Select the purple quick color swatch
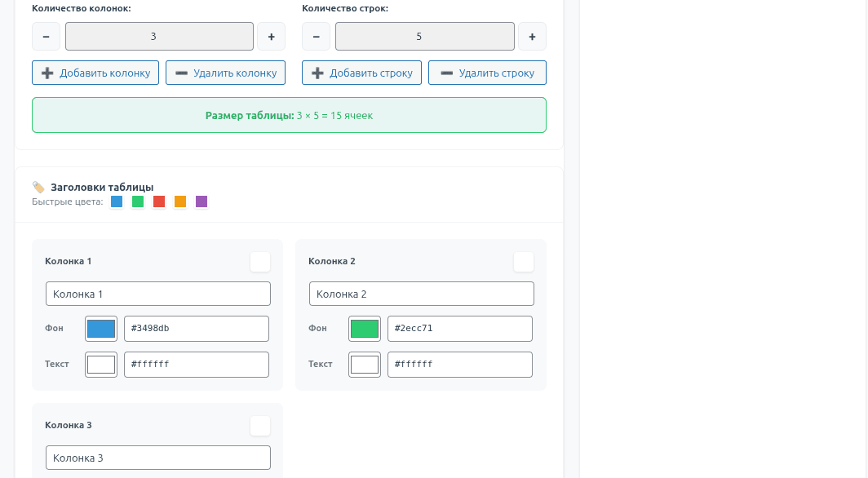 201,201
